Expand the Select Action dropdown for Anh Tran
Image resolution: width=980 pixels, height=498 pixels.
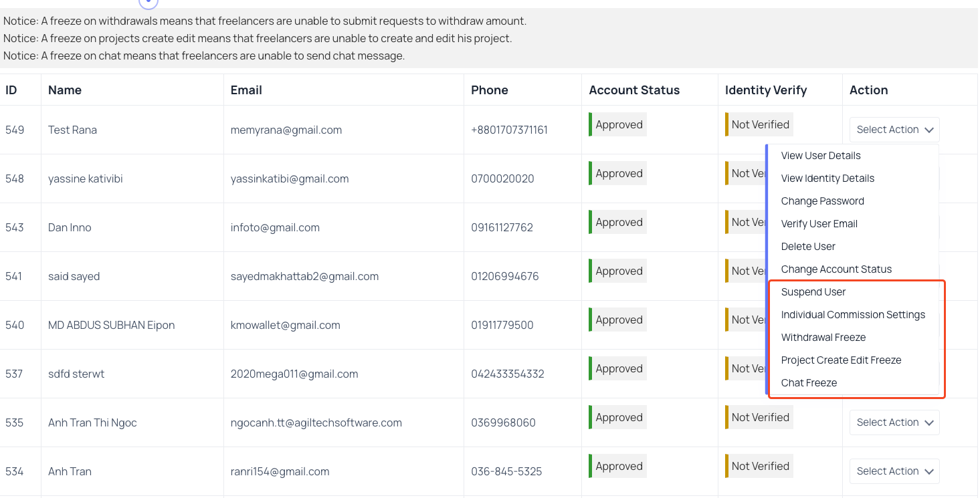point(894,471)
